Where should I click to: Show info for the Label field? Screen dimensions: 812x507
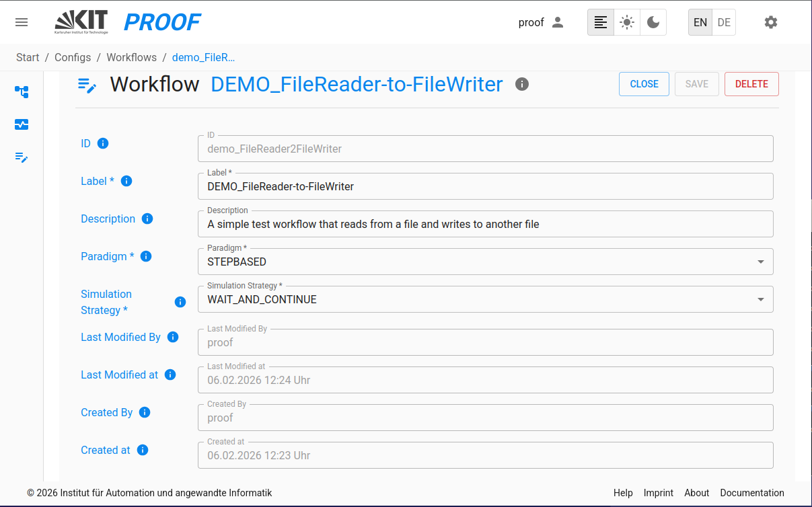pos(126,181)
